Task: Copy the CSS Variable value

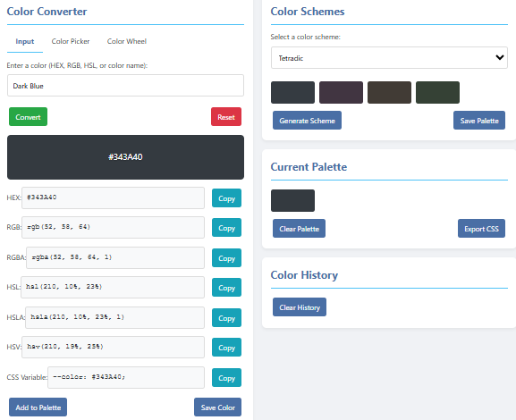Action: pos(226,378)
